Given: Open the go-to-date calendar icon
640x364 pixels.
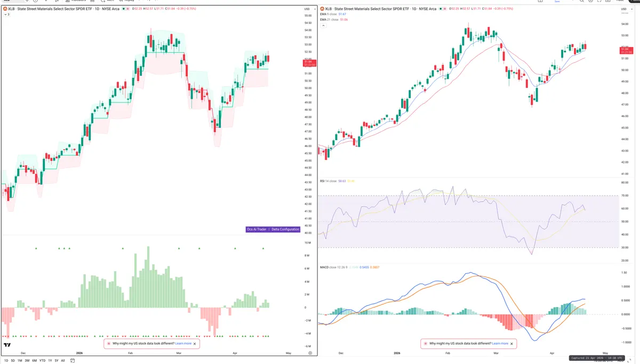Looking at the screenshot, I should (73, 360).
